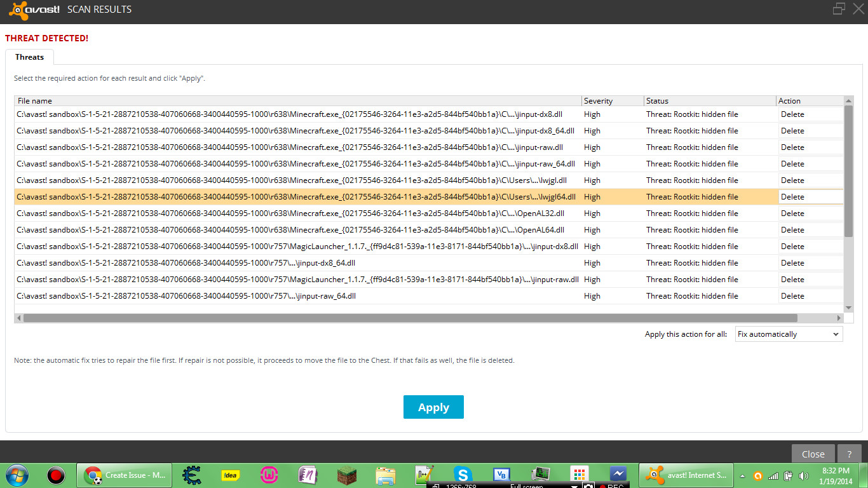The image size is (868, 488).
Task: Click the power plug tray icon
Action: (x=789, y=475)
